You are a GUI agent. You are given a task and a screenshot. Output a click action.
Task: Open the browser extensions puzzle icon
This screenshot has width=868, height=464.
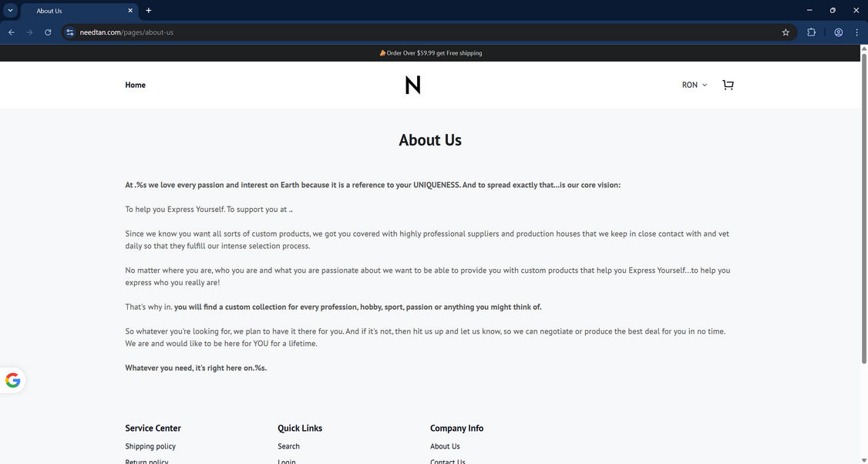point(811,32)
